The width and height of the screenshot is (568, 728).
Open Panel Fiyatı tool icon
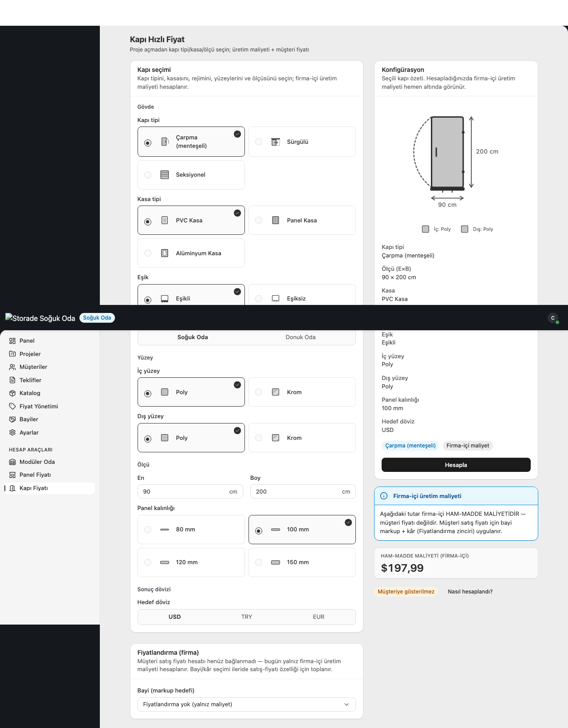click(12, 475)
